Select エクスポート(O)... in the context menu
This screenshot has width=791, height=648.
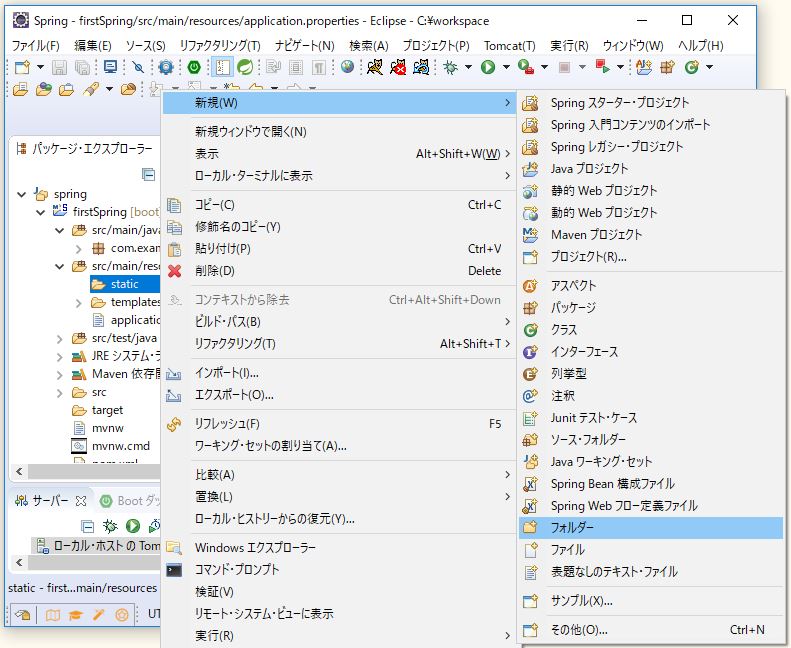[x=339, y=395]
